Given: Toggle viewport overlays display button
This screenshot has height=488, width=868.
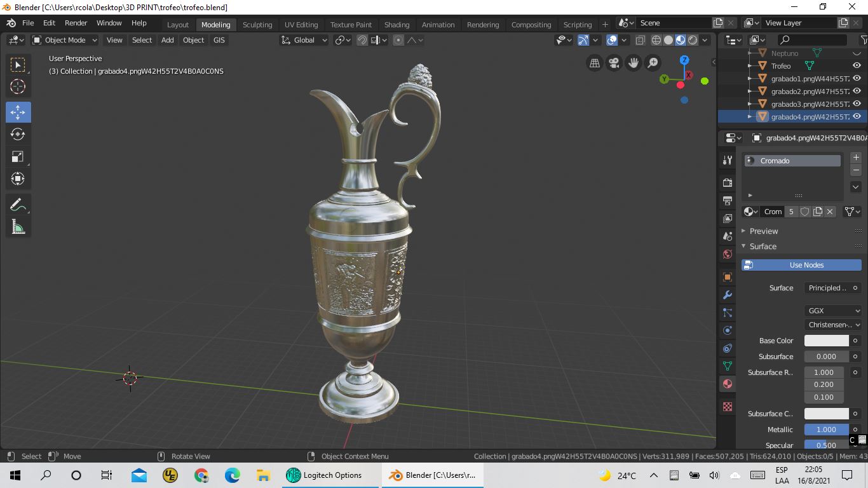Looking at the screenshot, I should (x=612, y=40).
